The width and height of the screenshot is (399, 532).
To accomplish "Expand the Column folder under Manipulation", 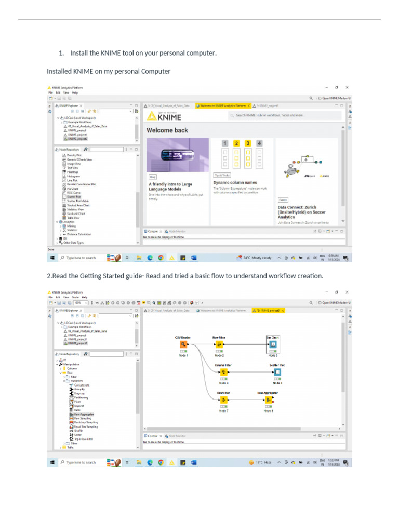I will [x=61, y=368].
